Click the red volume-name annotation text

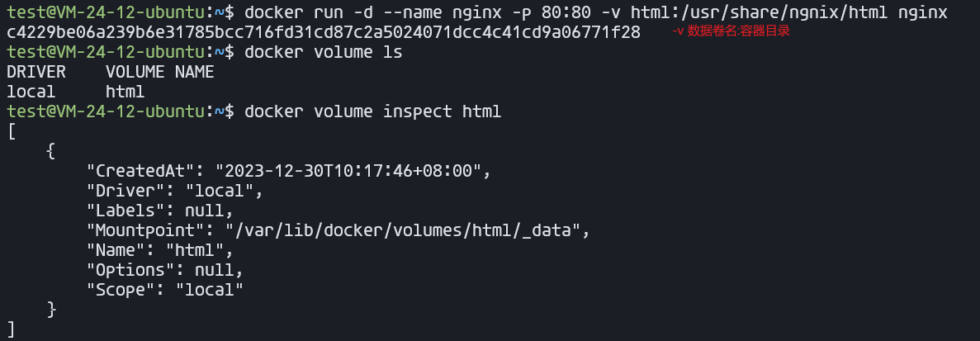(x=731, y=31)
